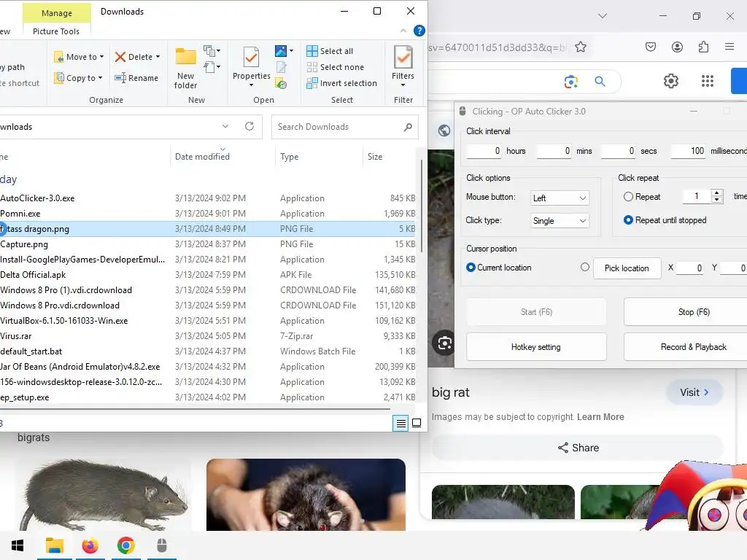747x560 pixels.
Task: Increase the Repeat times stepper
Action: 716,192
